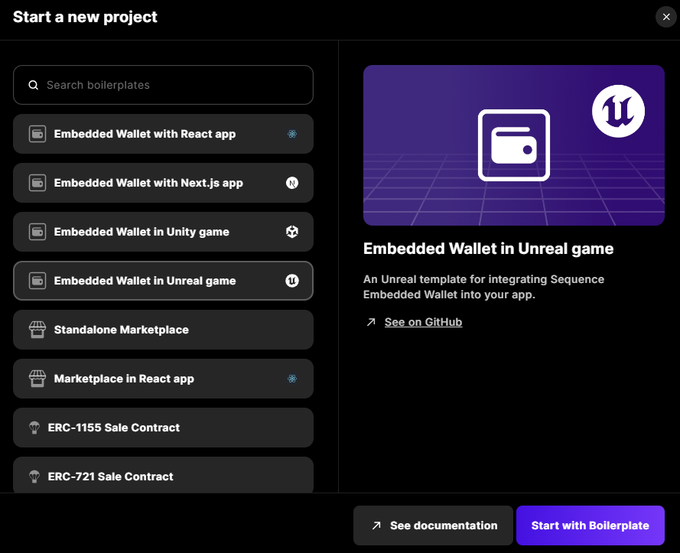This screenshot has width=680, height=553.
Task: Click the Unity logo icon
Action: (292, 232)
